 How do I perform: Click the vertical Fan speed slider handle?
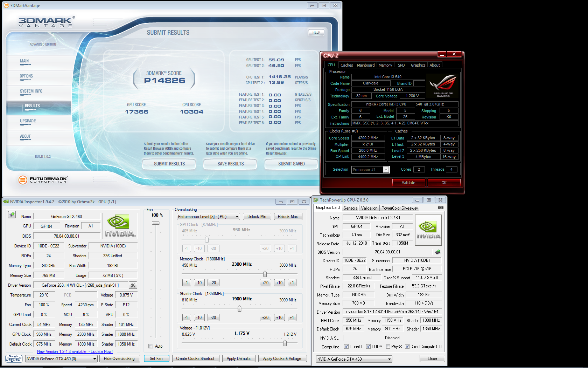[x=156, y=223]
